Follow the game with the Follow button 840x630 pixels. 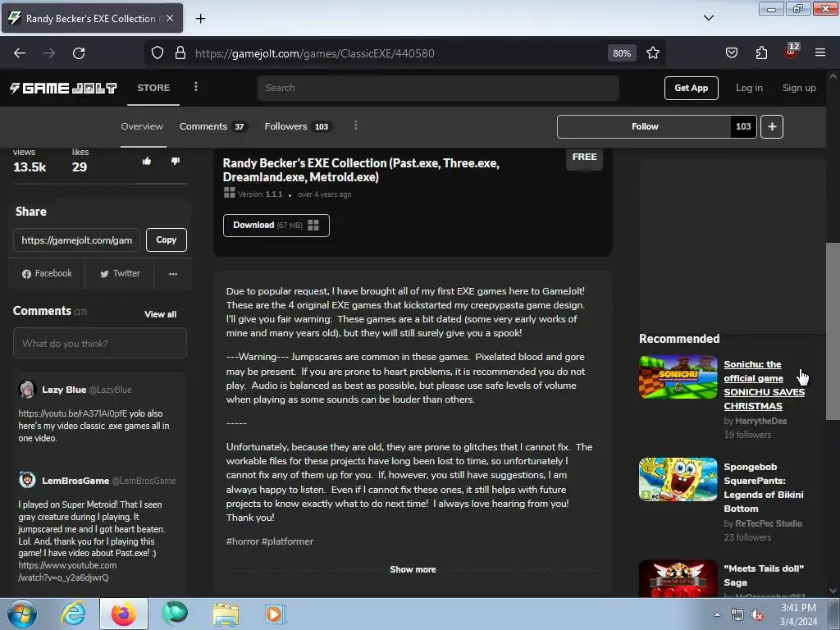point(645,126)
